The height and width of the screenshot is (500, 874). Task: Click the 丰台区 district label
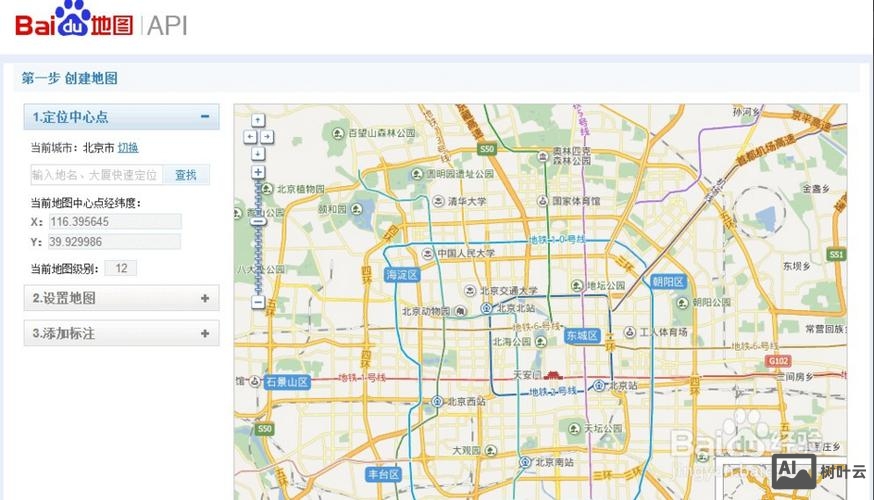[x=383, y=474]
